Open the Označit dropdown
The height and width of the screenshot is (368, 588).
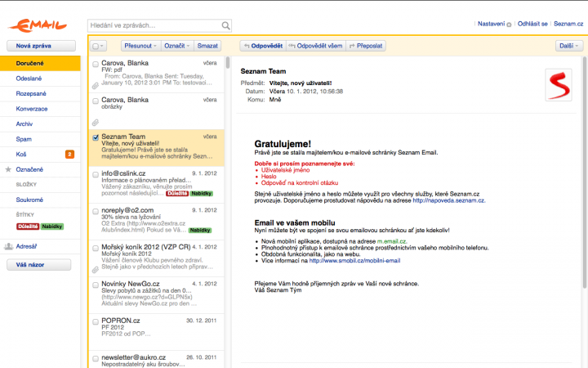177,46
